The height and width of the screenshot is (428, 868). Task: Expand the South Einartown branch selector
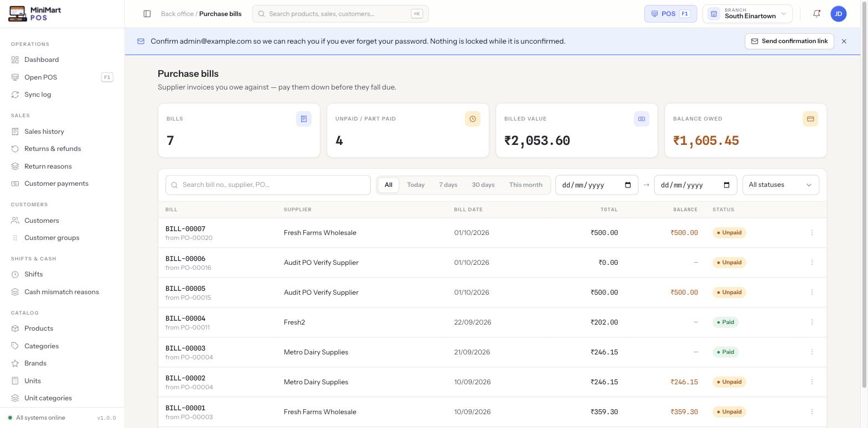pyautogui.click(x=747, y=14)
